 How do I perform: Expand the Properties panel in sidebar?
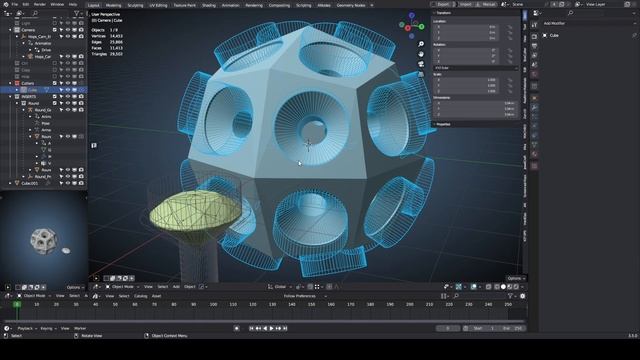click(476, 124)
